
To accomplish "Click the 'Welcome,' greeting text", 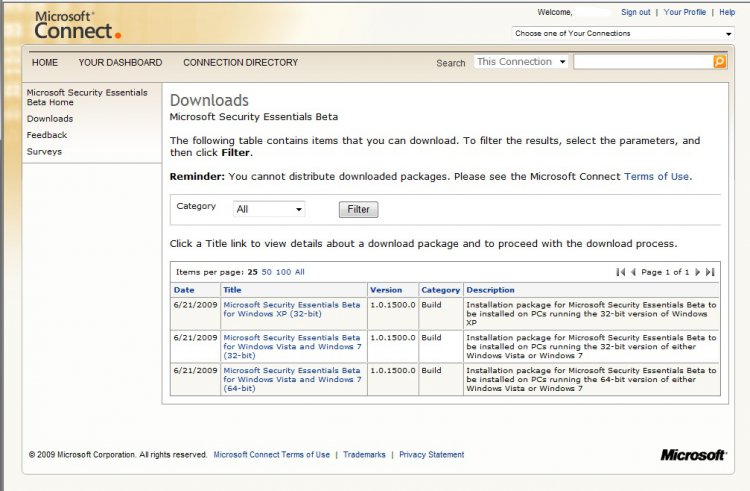I will 555,12.
